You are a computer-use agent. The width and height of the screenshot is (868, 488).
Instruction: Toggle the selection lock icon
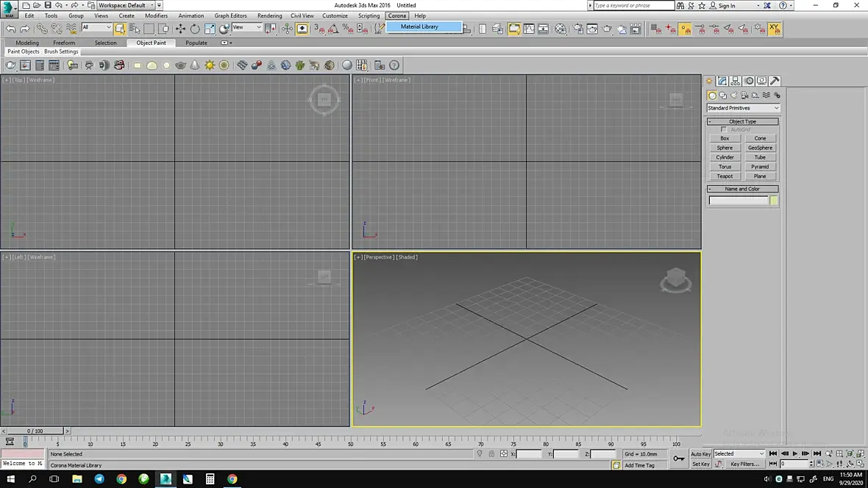pos(491,453)
